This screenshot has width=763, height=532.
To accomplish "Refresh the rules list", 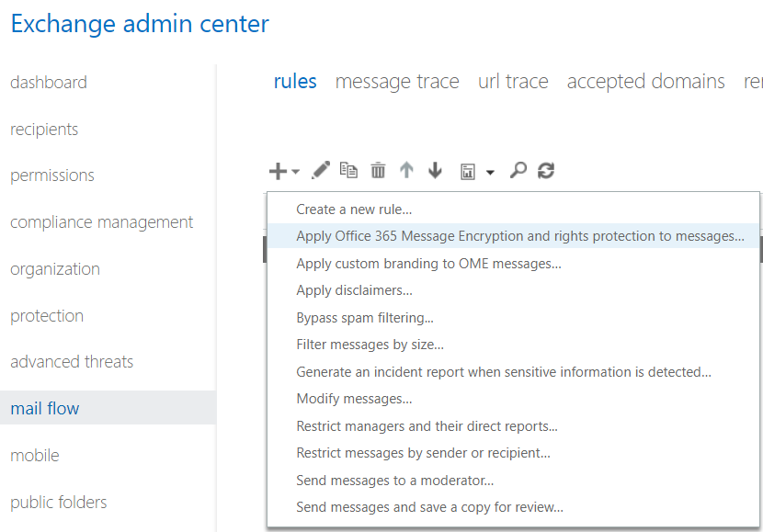I will pos(545,170).
